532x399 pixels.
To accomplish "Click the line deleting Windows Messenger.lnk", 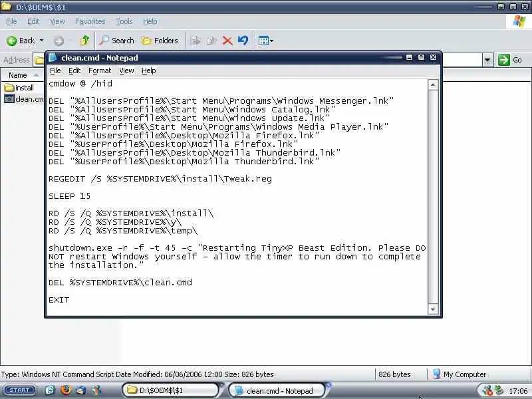I will pyautogui.click(x=221, y=101).
